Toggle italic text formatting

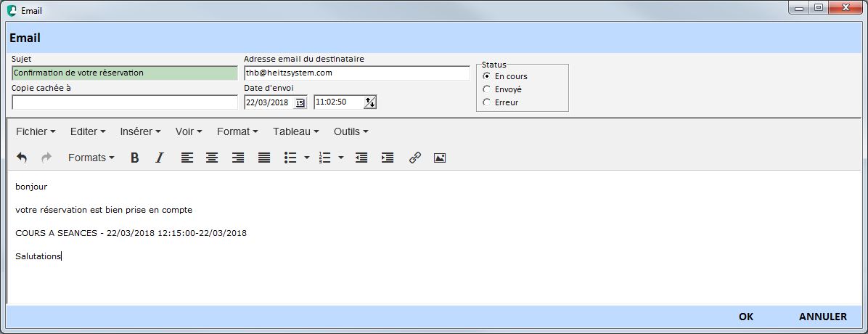(x=160, y=158)
